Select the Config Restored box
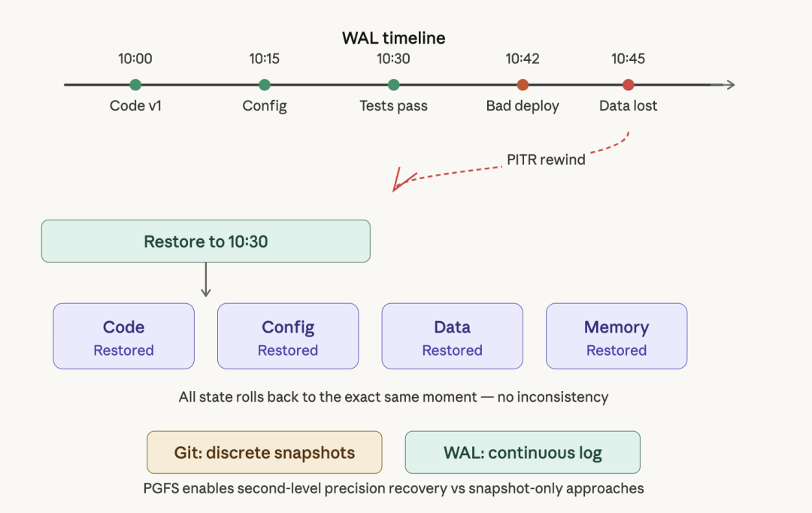This screenshot has width=812, height=513. coord(288,336)
